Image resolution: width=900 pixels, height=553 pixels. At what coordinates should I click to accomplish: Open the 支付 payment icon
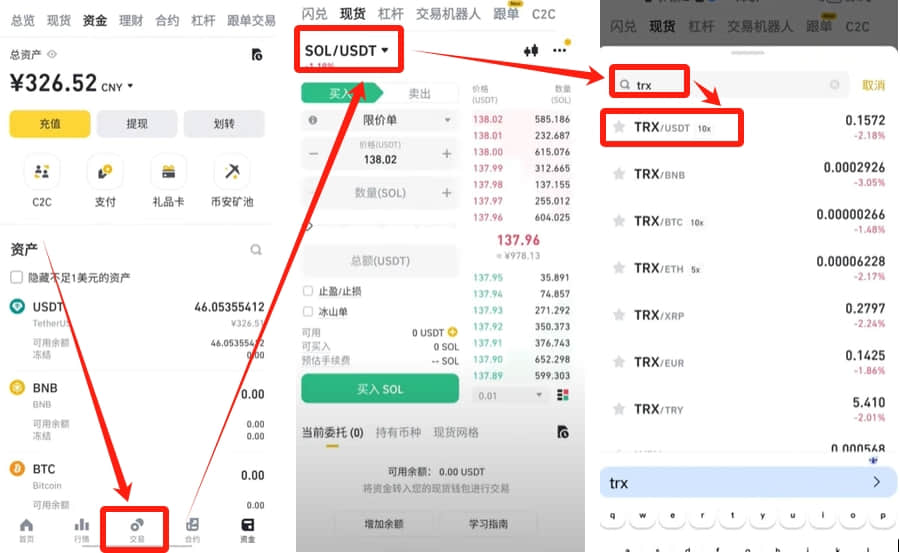[x=105, y=172]
